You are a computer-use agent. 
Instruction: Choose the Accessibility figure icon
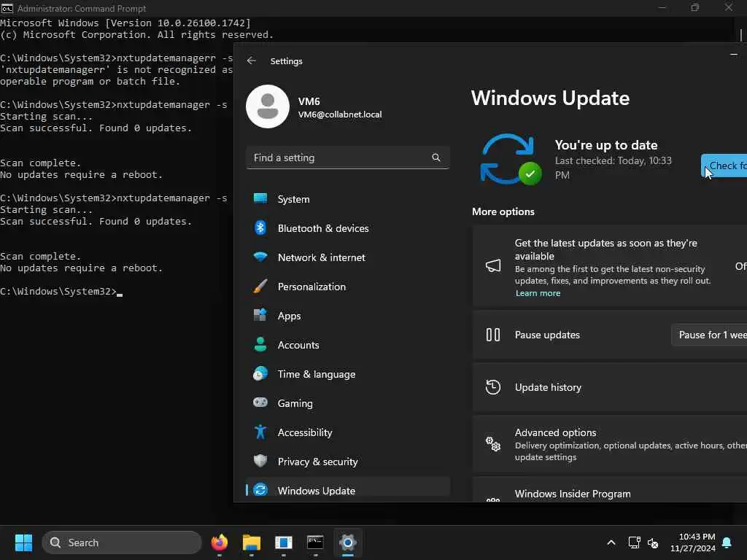(x=260, y=432)
